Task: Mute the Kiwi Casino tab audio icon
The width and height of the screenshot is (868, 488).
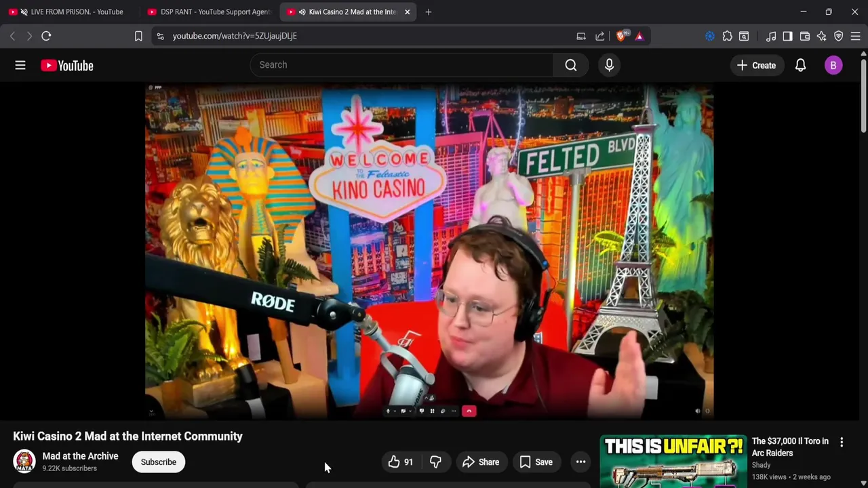Action: pyautogui.click(x=302, y=12)
